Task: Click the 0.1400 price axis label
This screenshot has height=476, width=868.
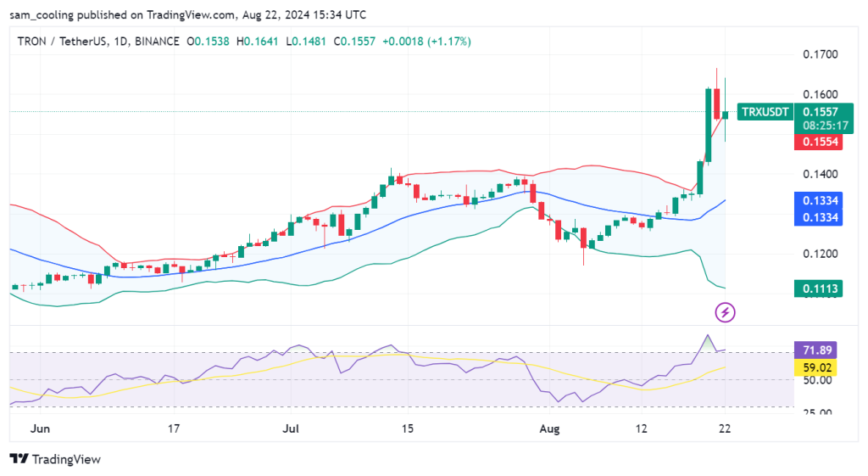Action: pos(821,174)
